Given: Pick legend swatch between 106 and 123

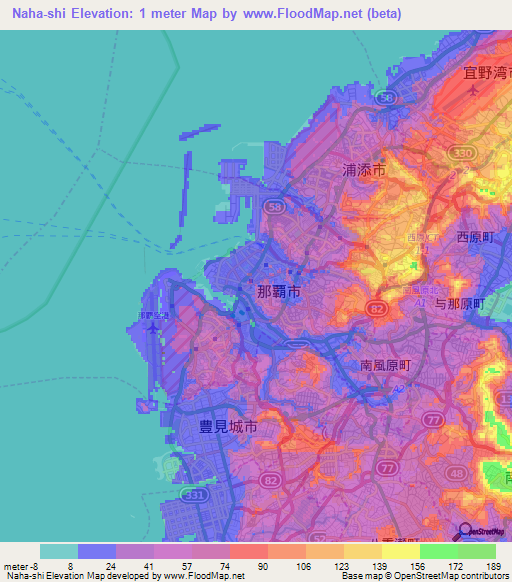Looking at the screenshot, I should [x=325, y=552].
